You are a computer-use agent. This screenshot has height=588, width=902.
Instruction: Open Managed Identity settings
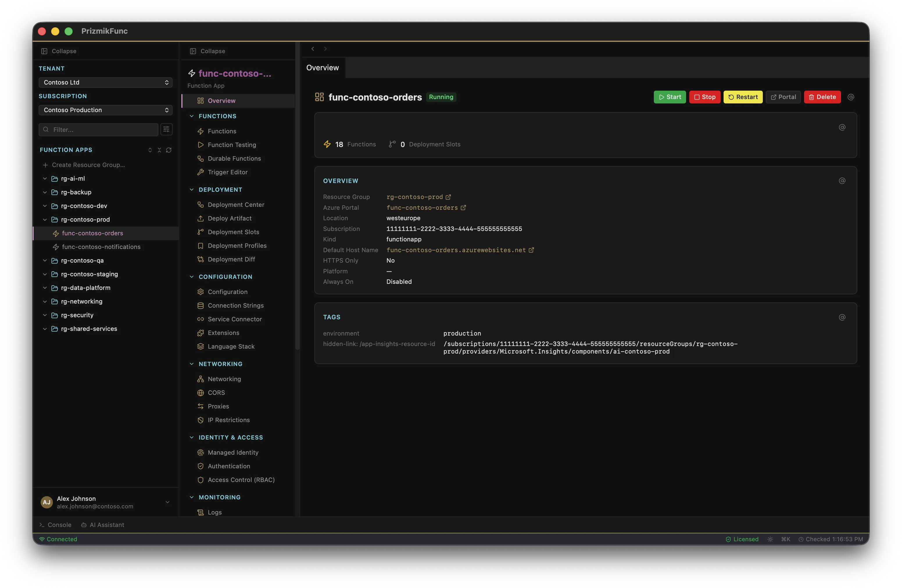(233, 452)
